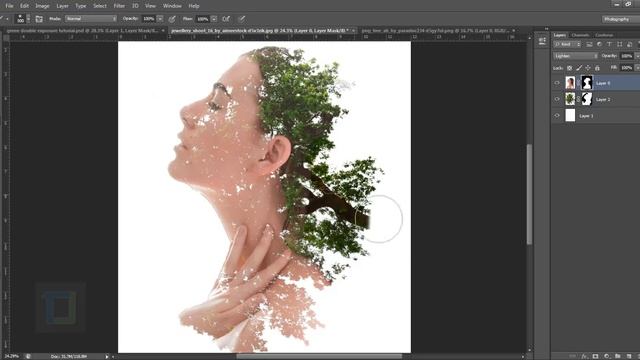Filter for adjustment layers icon
The width and height of the screenshot is (640, 360).
click(x=599, y=44)
